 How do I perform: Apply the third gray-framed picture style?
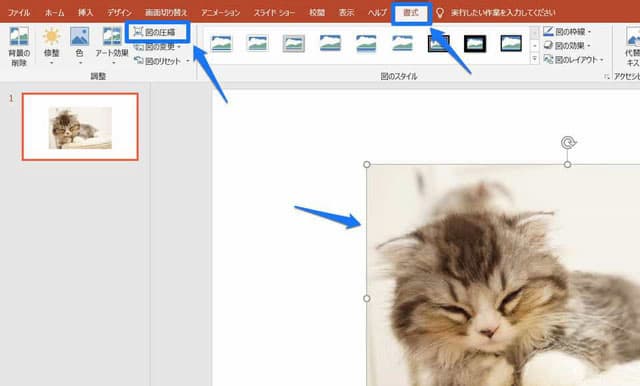coord(293,43)
